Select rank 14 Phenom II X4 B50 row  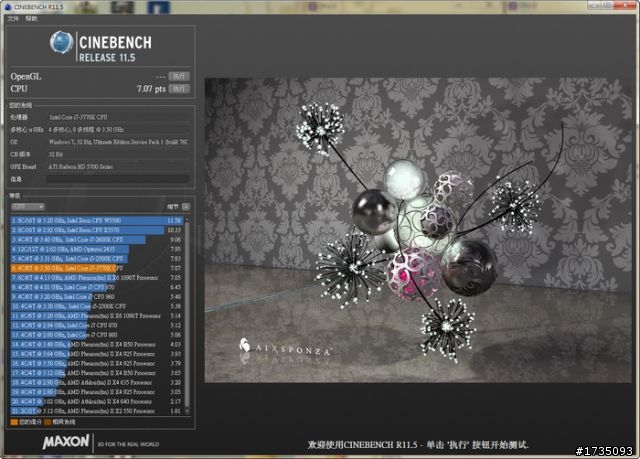(97, 344)
